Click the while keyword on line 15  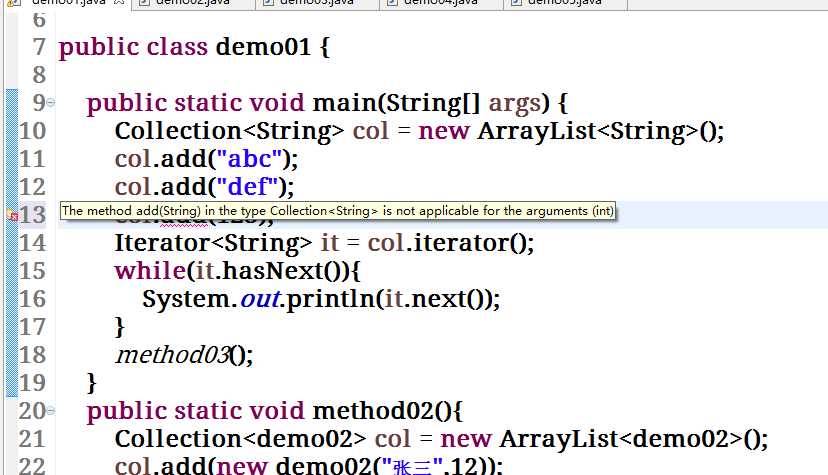tap(150, 271)
